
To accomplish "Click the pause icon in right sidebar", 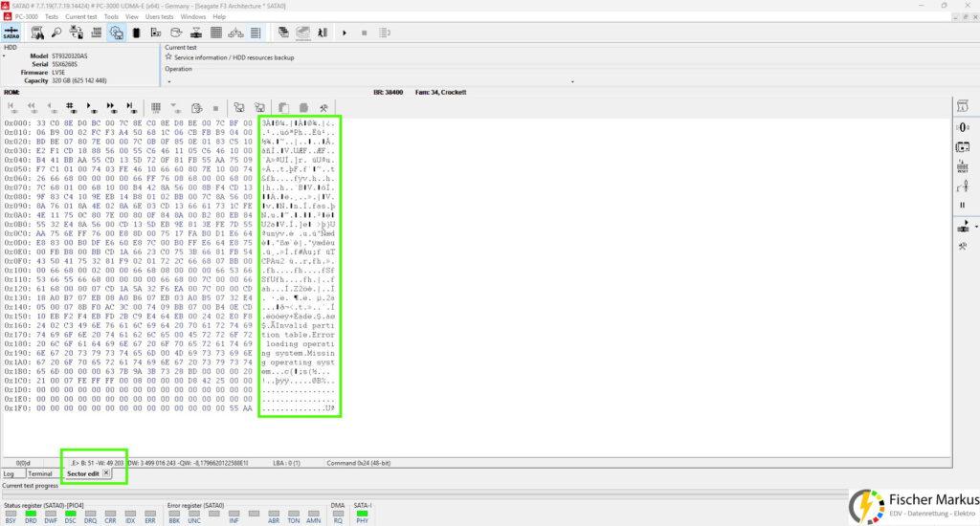I will pyautogui.click(x=962, y=205).
